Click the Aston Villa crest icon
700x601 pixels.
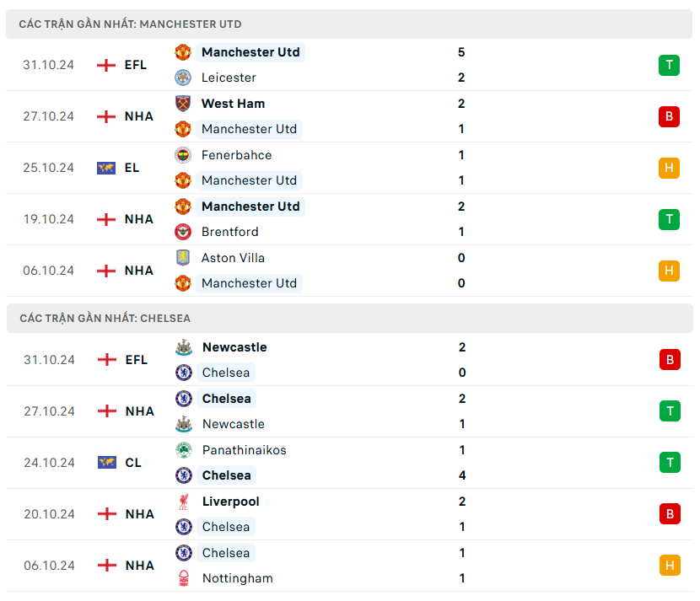point(183,258)
